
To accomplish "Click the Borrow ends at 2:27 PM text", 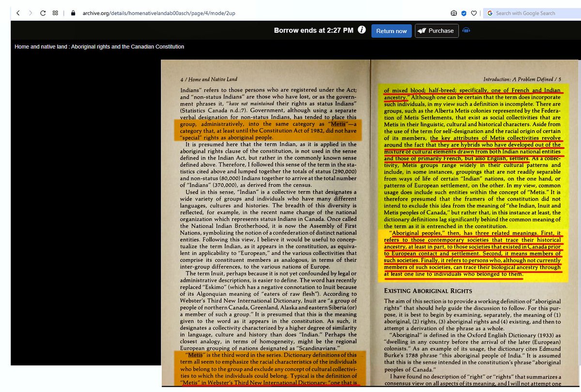I will (x=314, y=30).
